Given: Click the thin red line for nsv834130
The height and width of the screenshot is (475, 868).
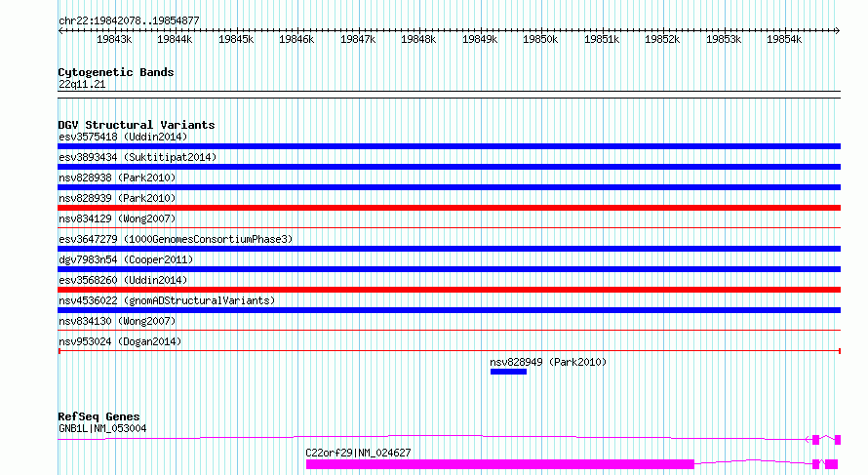Looking at the screenshot, I should pos(449,330).
